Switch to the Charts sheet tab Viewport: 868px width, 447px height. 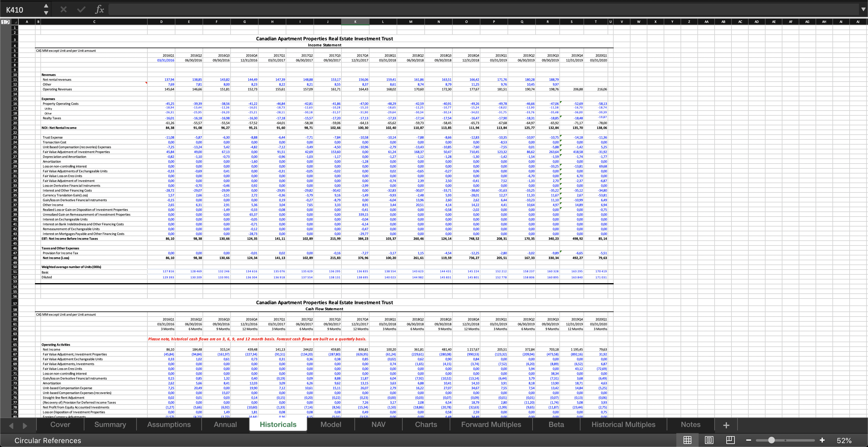click(x=426, y=424)
